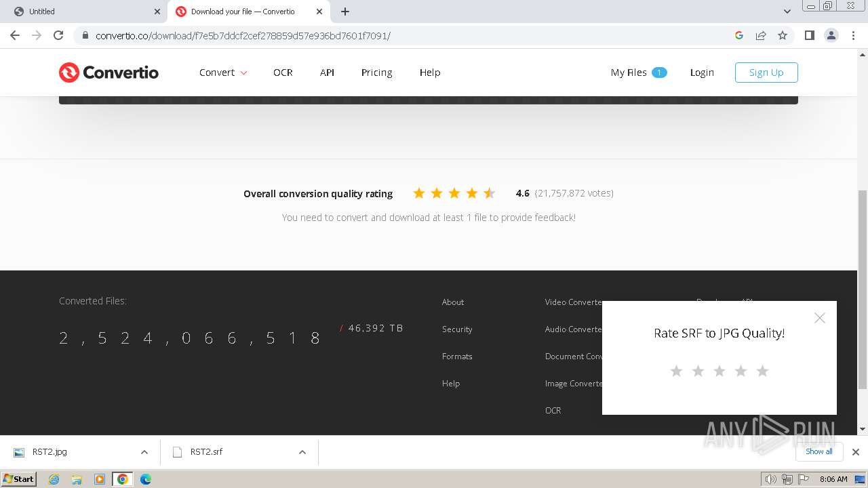The width and height of the screenshot is (868, 488).
Task: Open the Security footer link
Action: click(x=457, y=329)
